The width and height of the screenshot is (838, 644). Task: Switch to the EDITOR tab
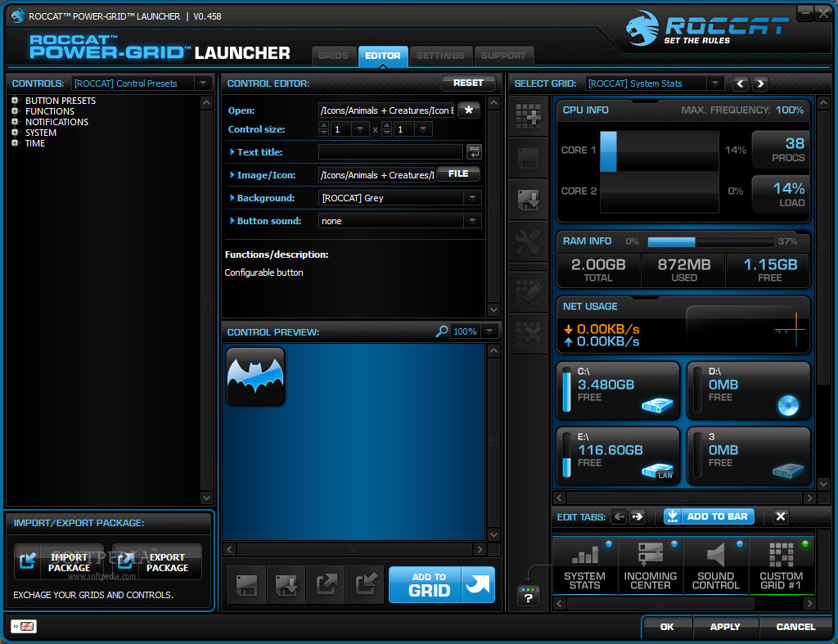point(383,56)
